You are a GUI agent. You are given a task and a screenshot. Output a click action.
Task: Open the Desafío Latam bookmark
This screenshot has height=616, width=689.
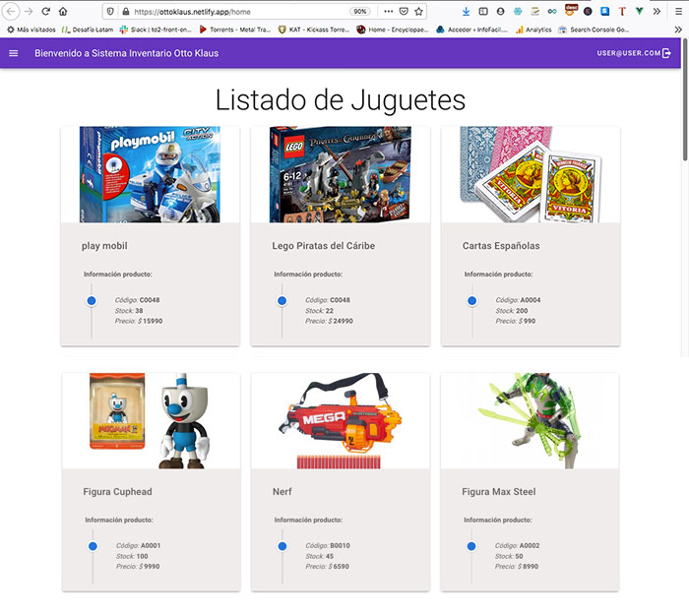[x=88, y=30]
